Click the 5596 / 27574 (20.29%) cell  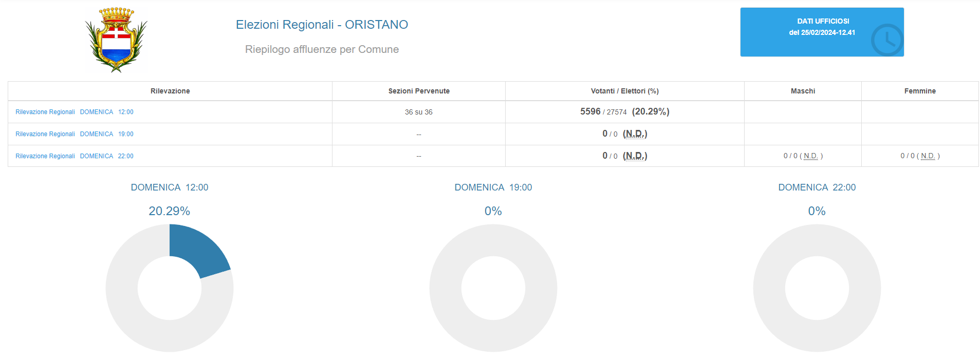pos(625,111)
